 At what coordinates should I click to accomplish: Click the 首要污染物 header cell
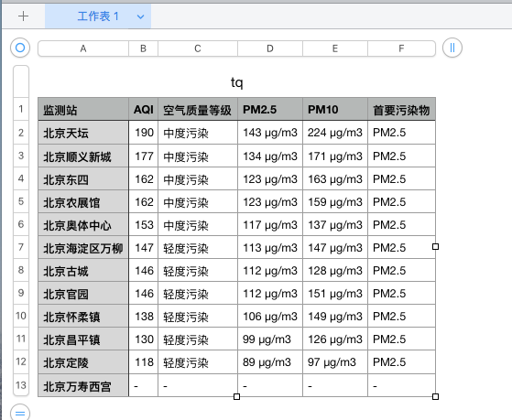[402, 109]
